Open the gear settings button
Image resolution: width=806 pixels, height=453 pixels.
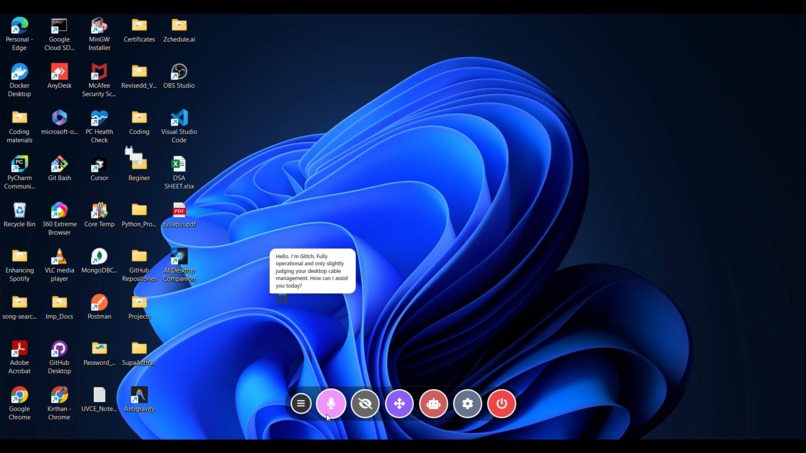coord(467,404)
